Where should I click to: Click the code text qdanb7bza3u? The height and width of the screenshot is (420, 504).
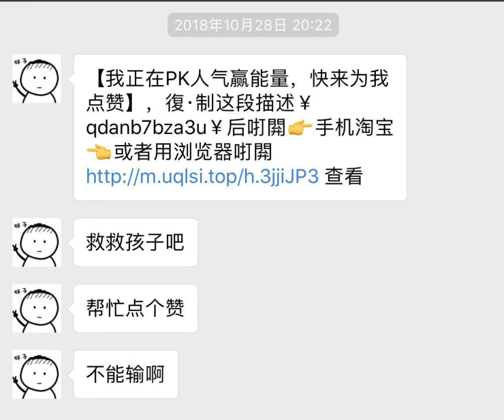[x=146, y=127]
